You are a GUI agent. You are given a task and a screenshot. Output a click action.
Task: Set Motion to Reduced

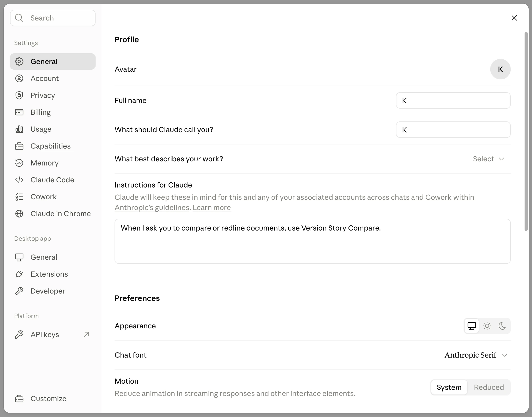489,387
